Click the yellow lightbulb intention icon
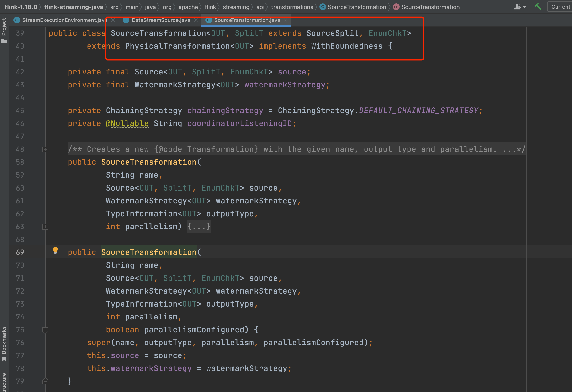 coord(55,250)
